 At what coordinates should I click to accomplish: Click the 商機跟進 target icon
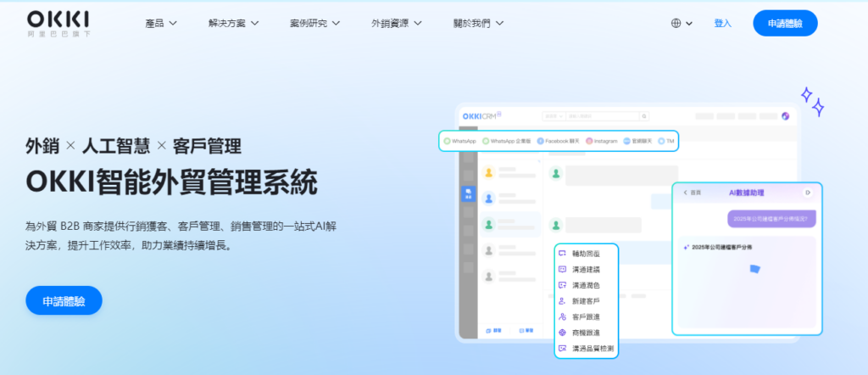coord(563,333)
